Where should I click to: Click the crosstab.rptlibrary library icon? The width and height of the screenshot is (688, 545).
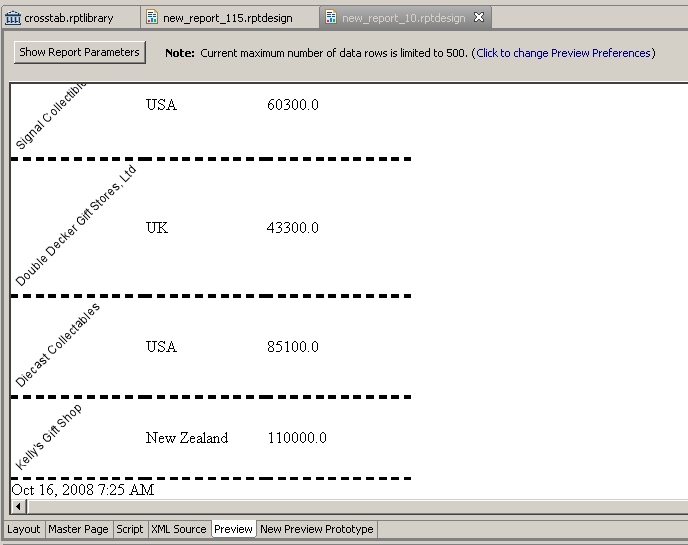pyautogui.click(x=13, y=18)
